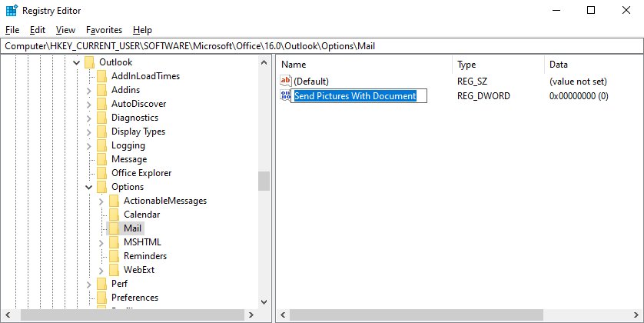This screenshot has width=644, height=323.
Task: Click the AddInLoadTimes folder icon
Action: pyautogui.click(x=101, y=76)
